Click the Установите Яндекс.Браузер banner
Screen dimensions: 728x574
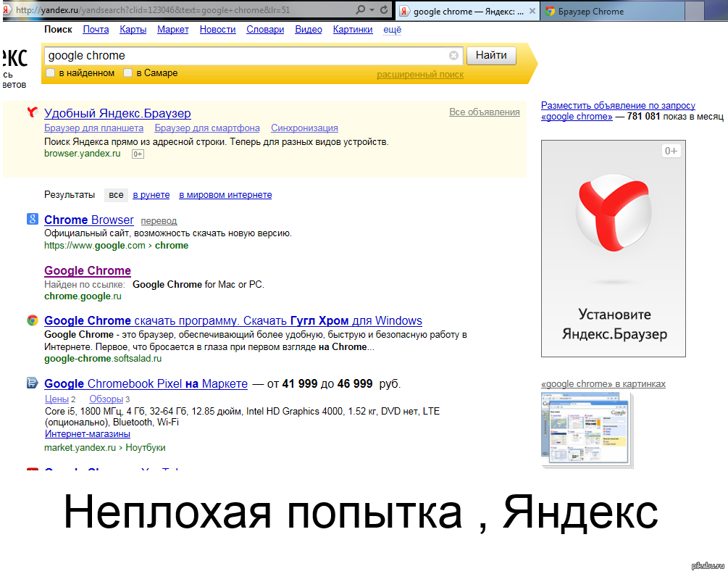614,249
